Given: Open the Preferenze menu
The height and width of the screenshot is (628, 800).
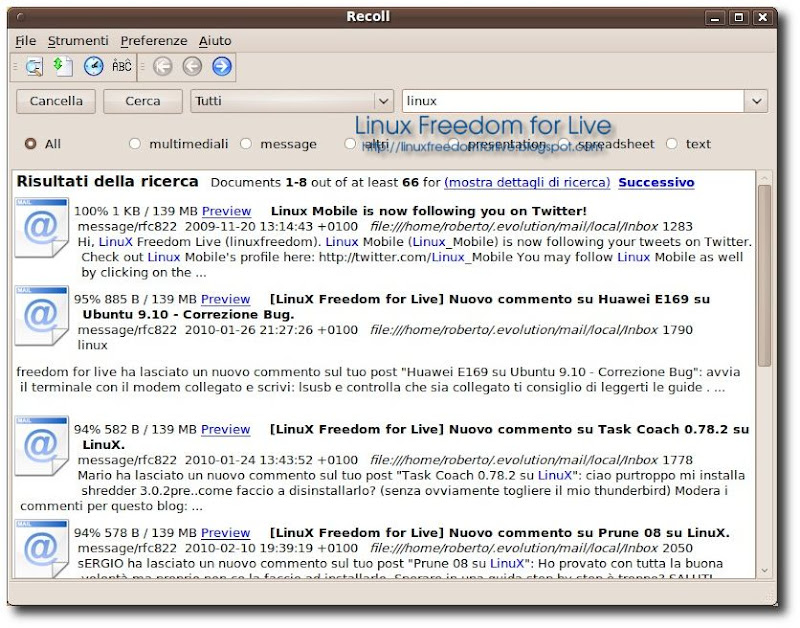Looking at the screenshot, I should [154, 41].
